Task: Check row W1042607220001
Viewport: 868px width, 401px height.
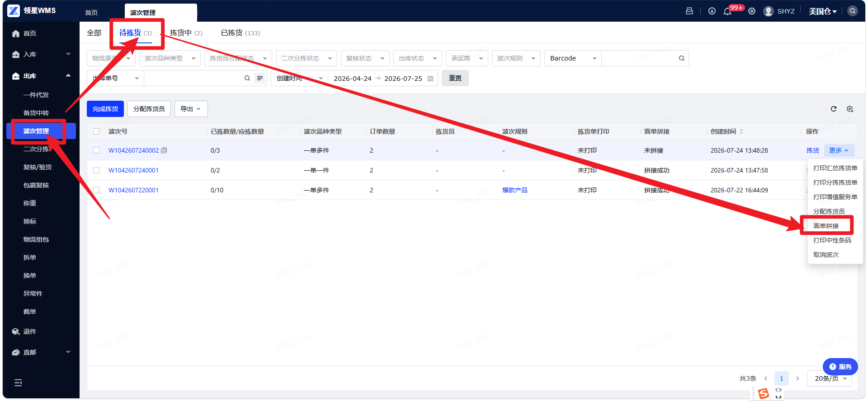Action: click(96, 190)
